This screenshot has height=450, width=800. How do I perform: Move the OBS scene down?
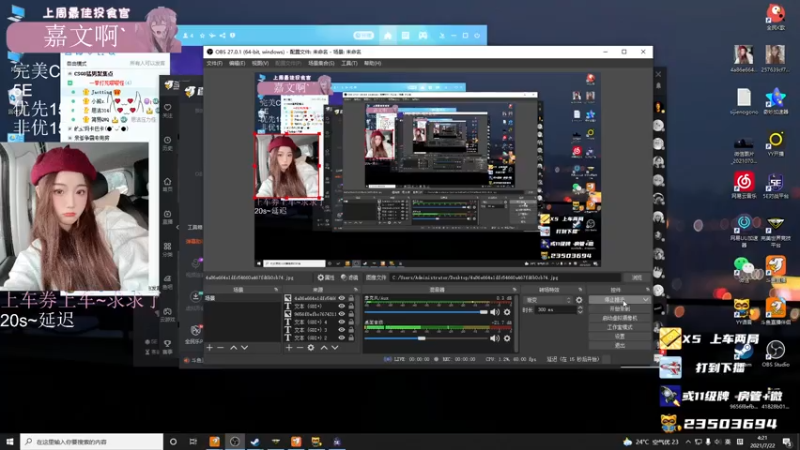pos(244,347)
